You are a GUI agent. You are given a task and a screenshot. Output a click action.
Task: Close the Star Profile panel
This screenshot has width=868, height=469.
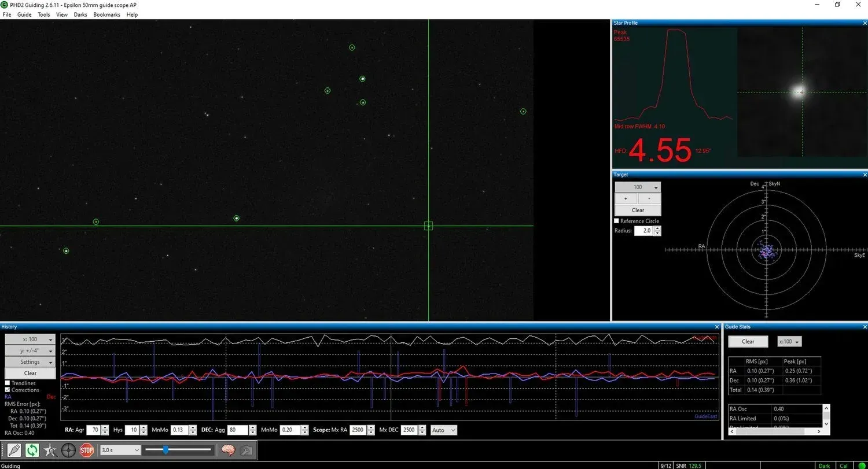point(865,23)
